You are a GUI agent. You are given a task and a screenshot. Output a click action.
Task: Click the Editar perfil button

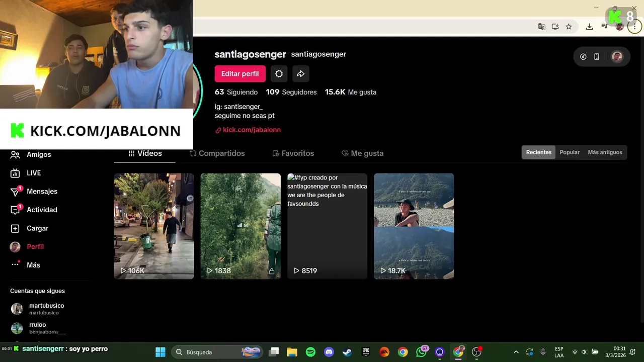tap(240, 74)
